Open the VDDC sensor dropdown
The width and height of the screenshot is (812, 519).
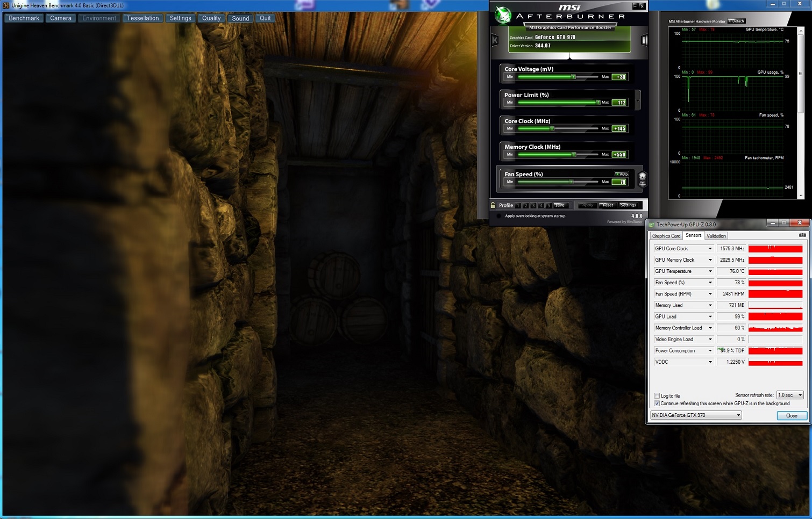tap(710, 362)
